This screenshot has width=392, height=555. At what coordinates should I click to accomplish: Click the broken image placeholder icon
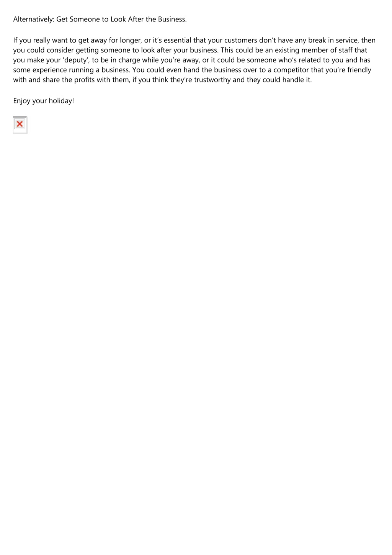(20, 125)
